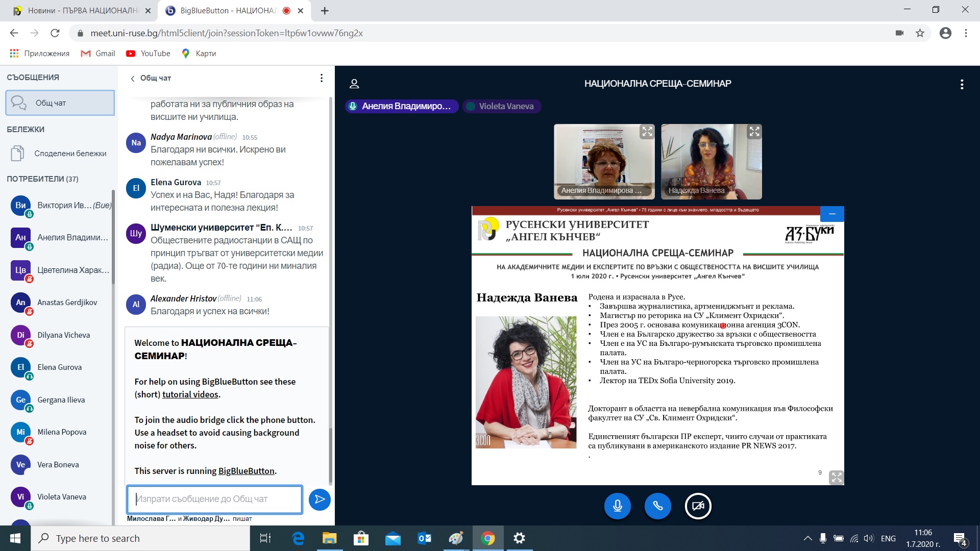Image resolution: width=980 pixels, height=551 pixels.
Task: Collapse chat with the back chevron
Action: 133,79
